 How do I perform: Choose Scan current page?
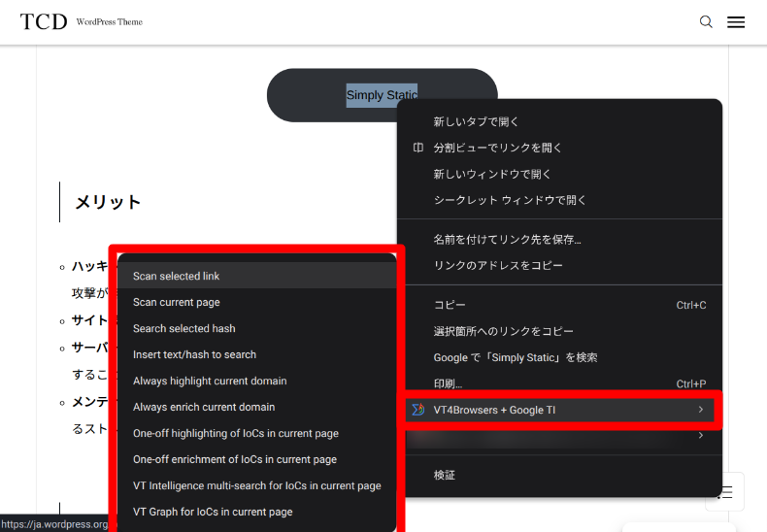257,302
